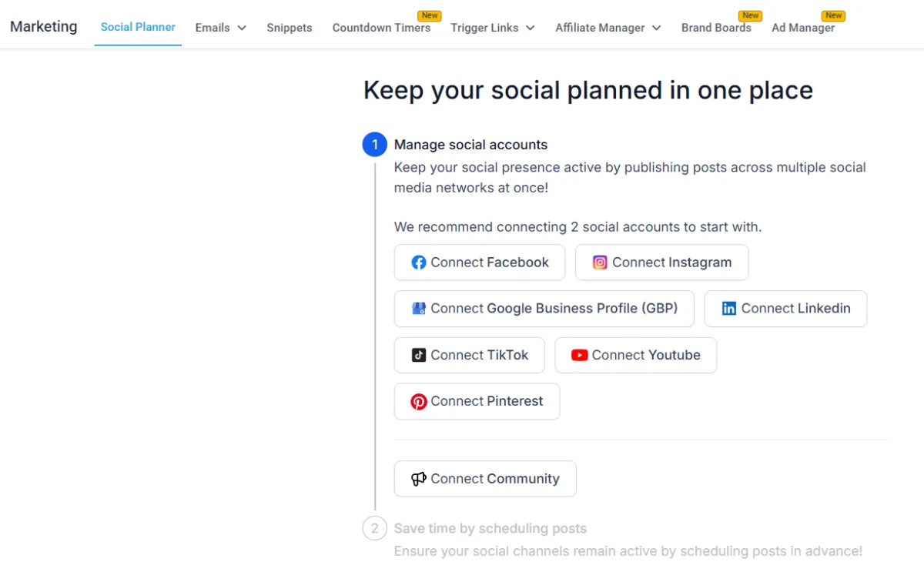Switch to the Social Planner tab
Image resolution: width=924 pixels, height=582 pixels.
point(138,27)
